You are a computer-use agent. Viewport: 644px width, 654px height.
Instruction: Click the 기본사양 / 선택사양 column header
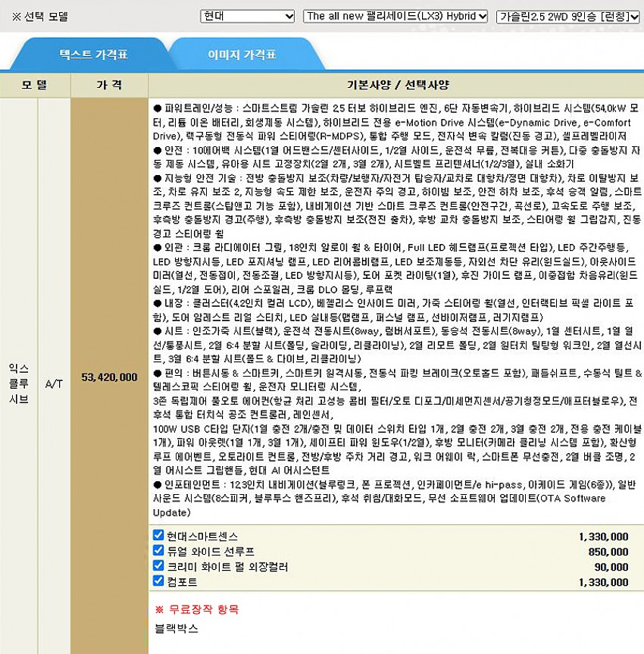395,84
